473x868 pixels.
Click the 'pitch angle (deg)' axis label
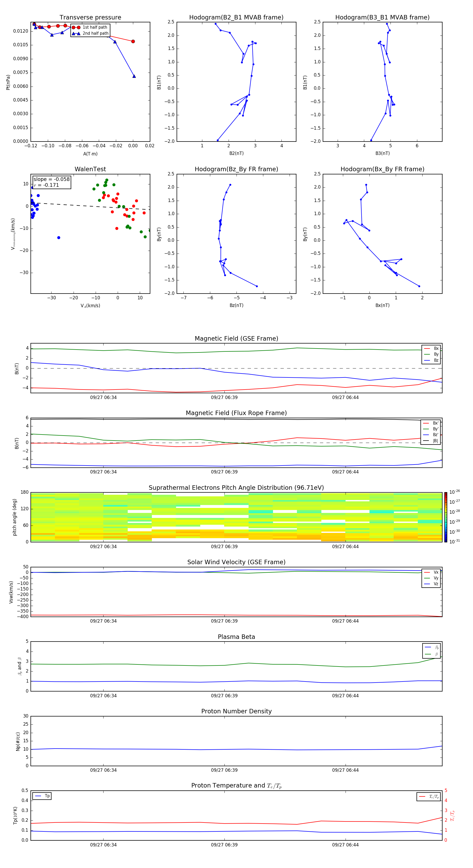click(x=14, y=517)
